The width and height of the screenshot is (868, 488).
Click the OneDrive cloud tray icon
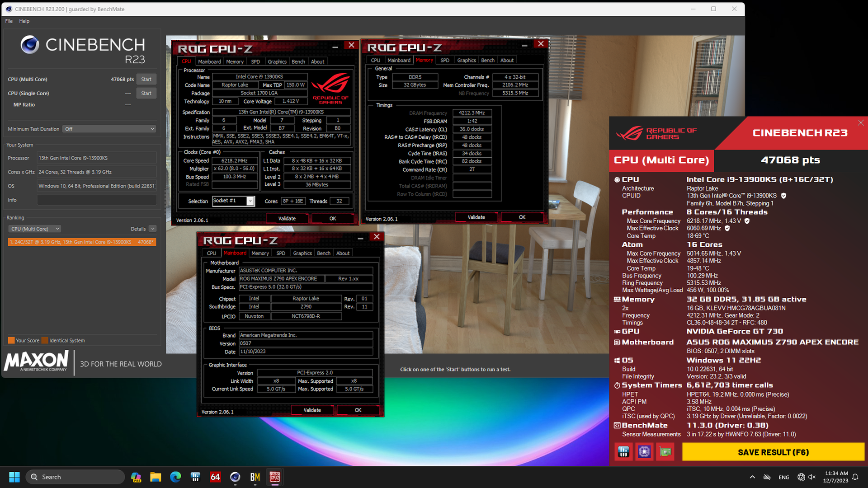coord(767,477)
